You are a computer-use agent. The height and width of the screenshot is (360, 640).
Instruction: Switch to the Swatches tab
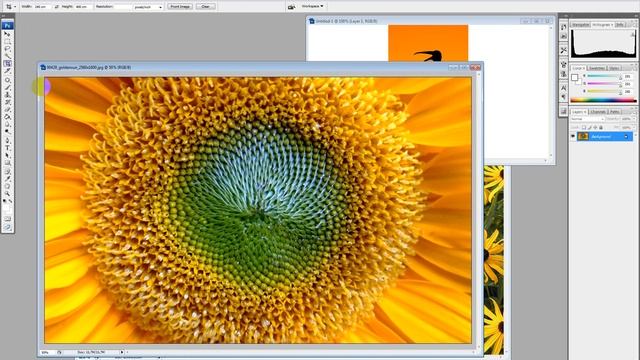(x=597, y=68)
